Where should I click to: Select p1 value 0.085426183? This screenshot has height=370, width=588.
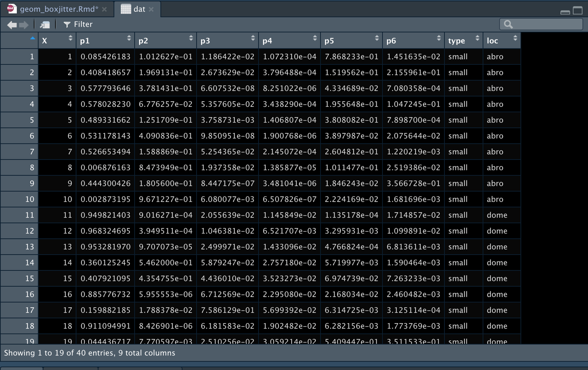[x=106, y=56]
